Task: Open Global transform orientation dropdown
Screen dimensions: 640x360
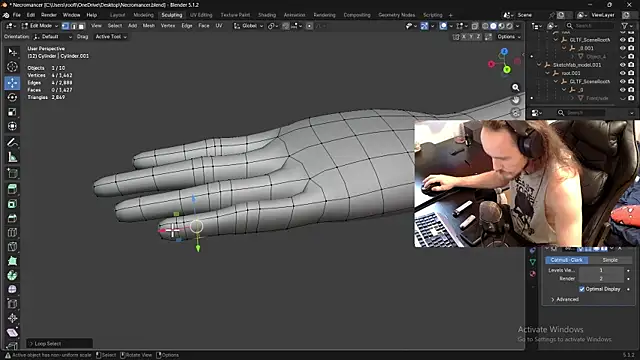Action: coord(248,26)
